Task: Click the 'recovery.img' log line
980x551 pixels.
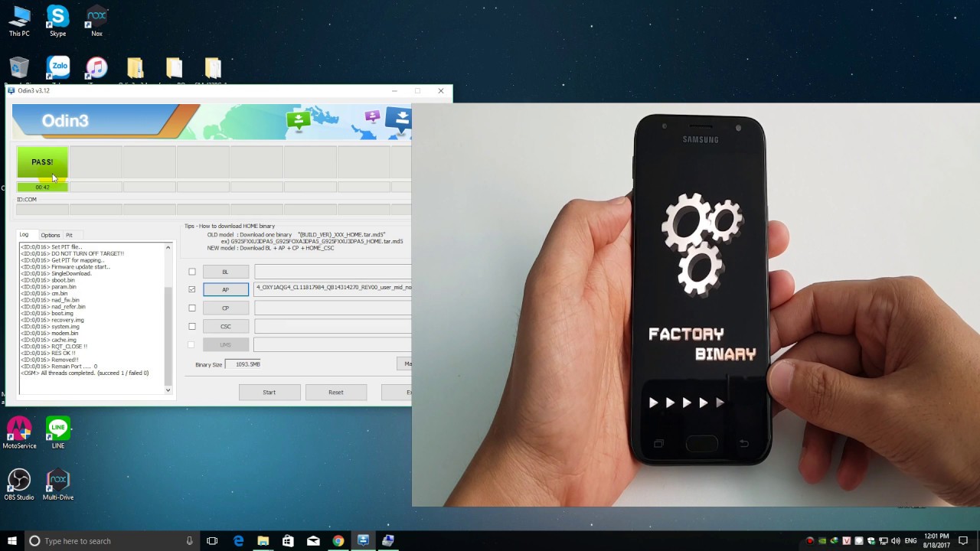Action: (53, 320)
